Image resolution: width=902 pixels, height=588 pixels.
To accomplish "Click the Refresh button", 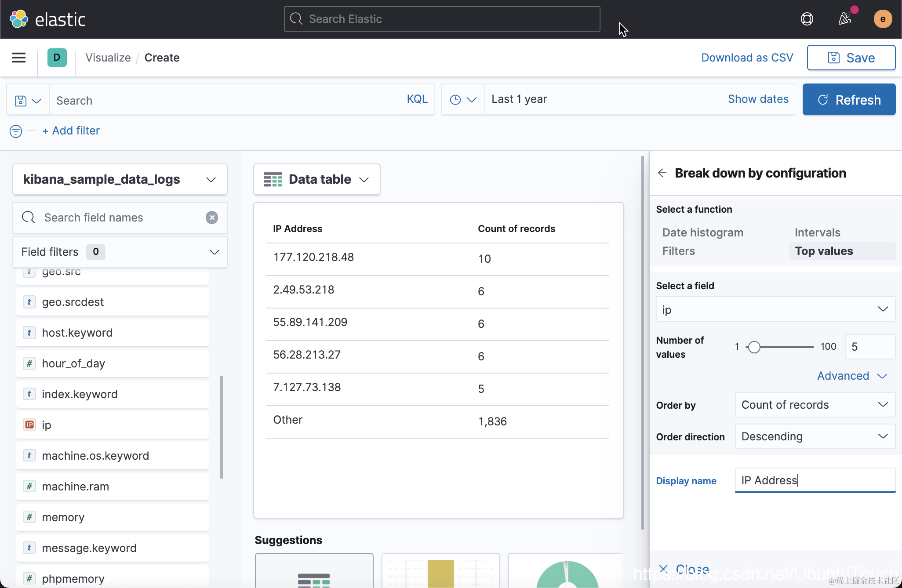I will click(849, 100).
